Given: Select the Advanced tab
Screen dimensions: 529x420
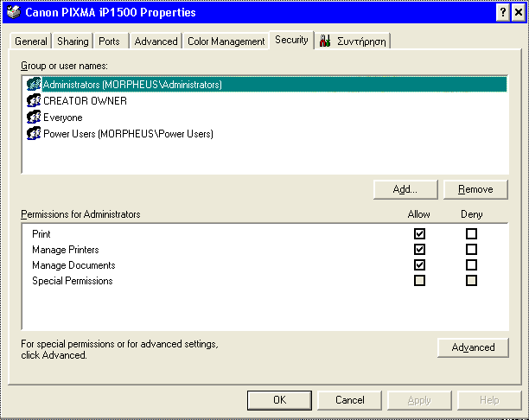Looking at the screenshot, I should coord(156,41).
